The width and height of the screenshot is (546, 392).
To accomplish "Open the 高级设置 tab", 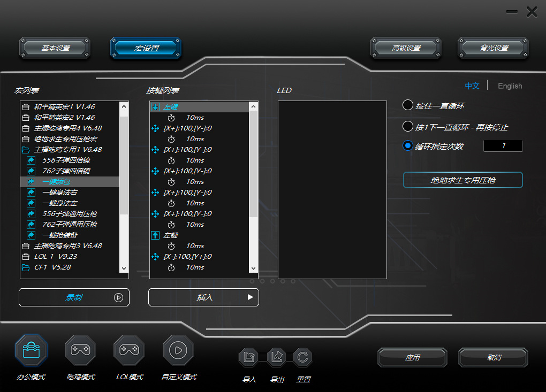I will [406, 48].
